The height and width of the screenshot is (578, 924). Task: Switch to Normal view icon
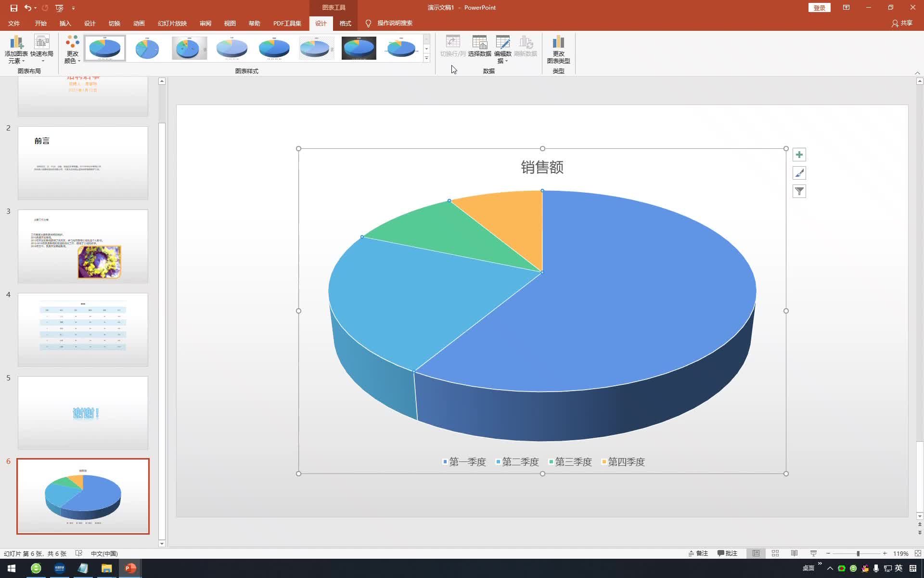pyautogui.click(x=756, y=553)
